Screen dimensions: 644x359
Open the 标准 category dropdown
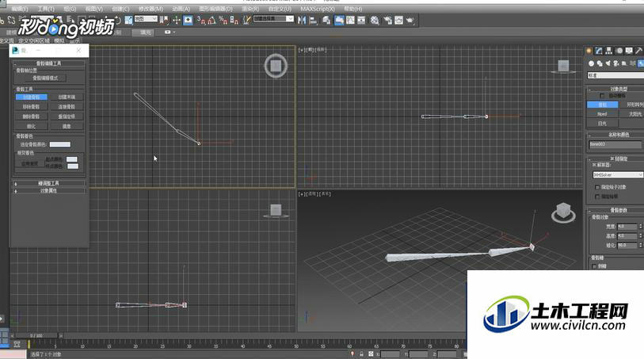[x=615, y=75]
